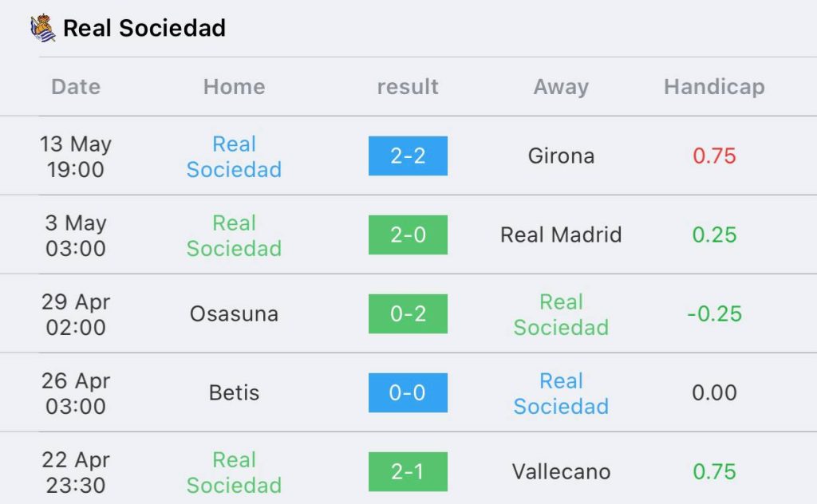Open the Real Sociedad team title

[x=144, y=28]
